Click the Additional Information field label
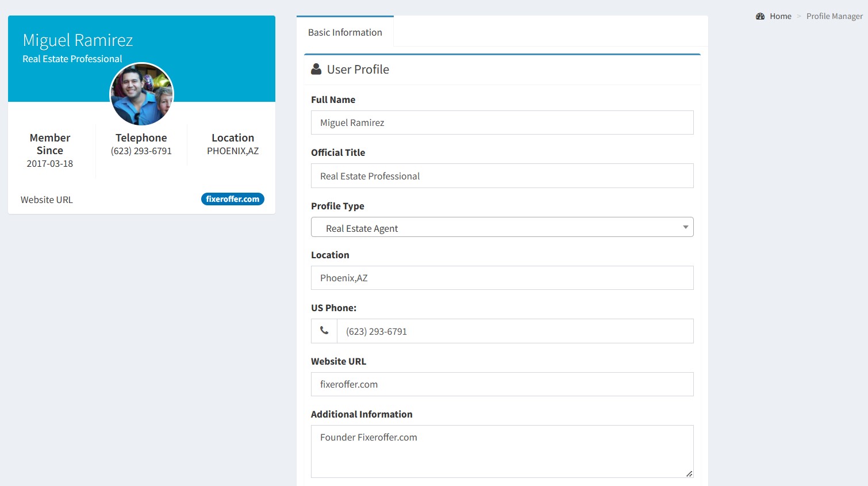868x486 pixels. (x=362, y=414)
